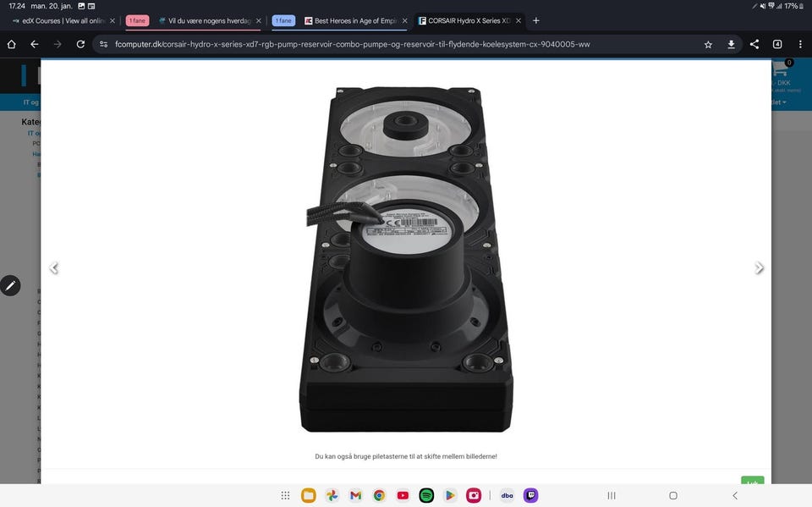Show next product image with right arrow
Viewport: 812px width, 507px height.
point(759,268)
